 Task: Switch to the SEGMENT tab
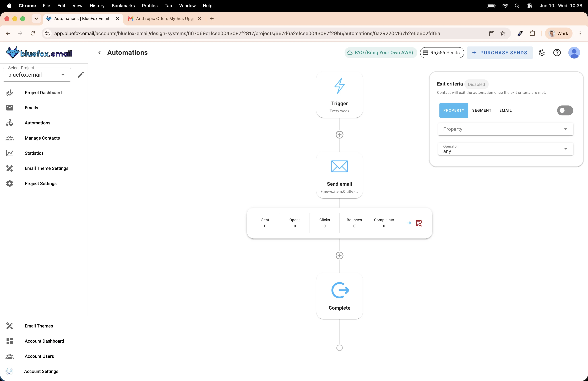point(482,110)
